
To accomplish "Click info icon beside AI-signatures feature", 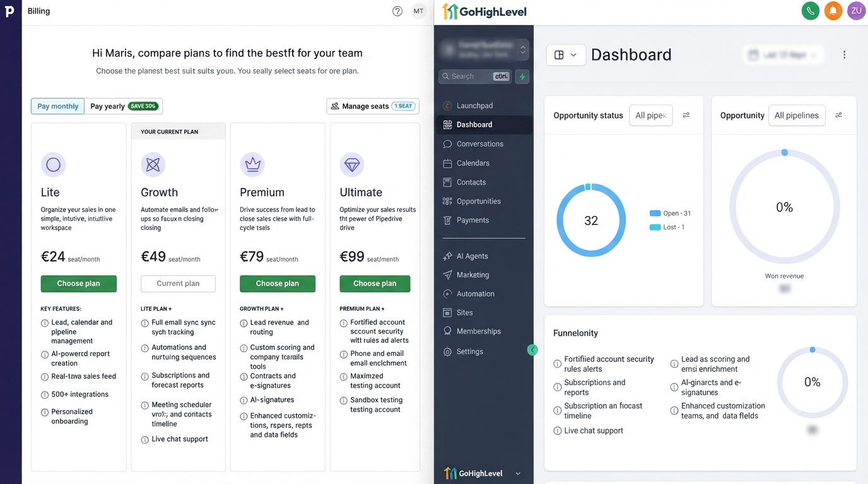I will click(244, 400).
